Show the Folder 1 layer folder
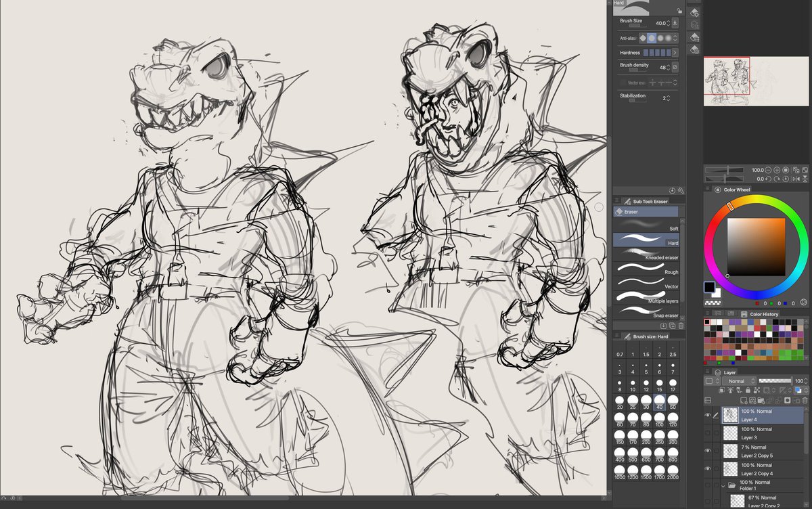This screenshot has height=509, width=812. point(708,487)
